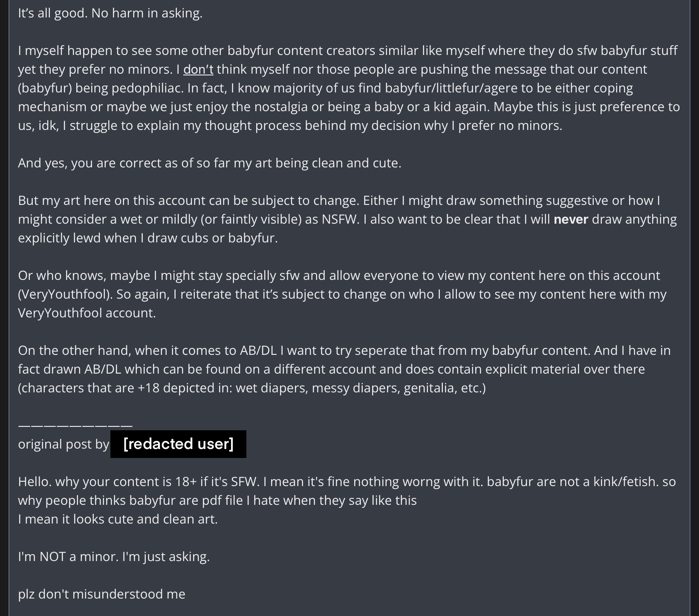Click the "original post by" label
699x616 pixels.
click(x=64, y=444)
